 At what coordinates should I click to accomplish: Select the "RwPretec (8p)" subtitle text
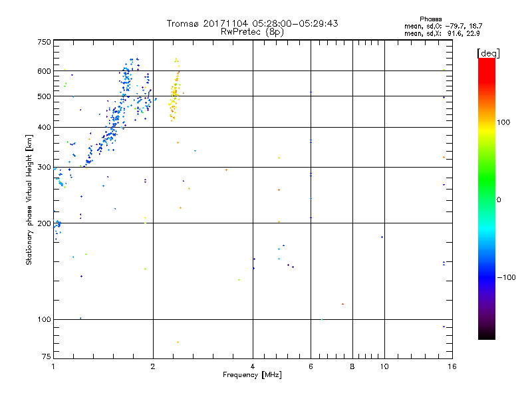click(x=252, y=32)
